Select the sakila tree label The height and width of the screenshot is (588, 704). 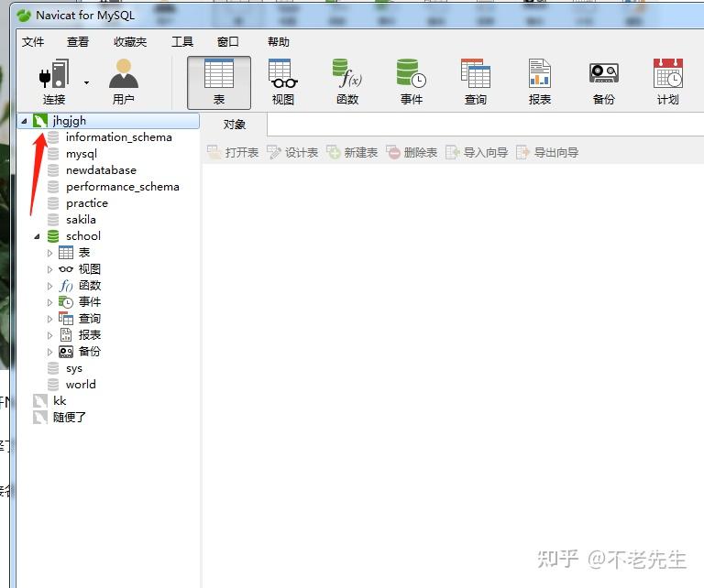pos(81,220)
